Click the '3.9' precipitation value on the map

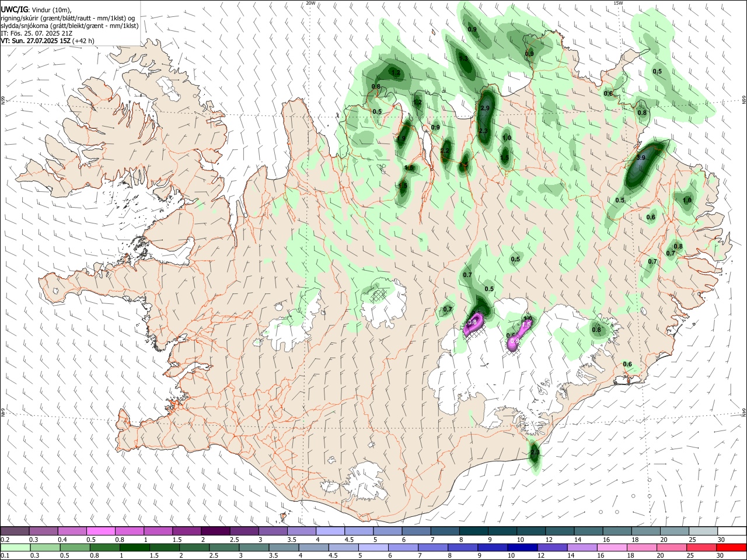click(x=641, y=158)
